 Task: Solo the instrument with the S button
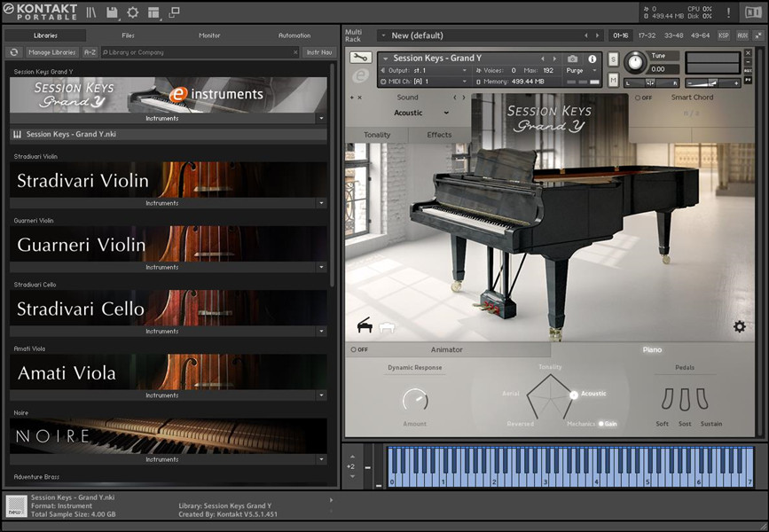point(613,59)
